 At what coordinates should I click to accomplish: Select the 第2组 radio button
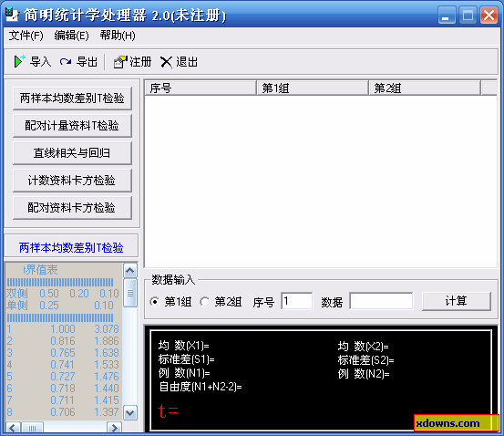click(204, 302)
